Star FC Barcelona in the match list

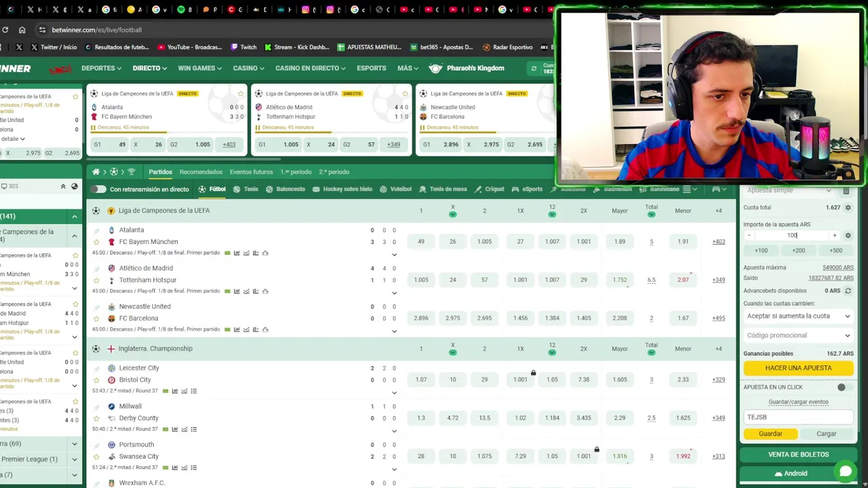96,319
